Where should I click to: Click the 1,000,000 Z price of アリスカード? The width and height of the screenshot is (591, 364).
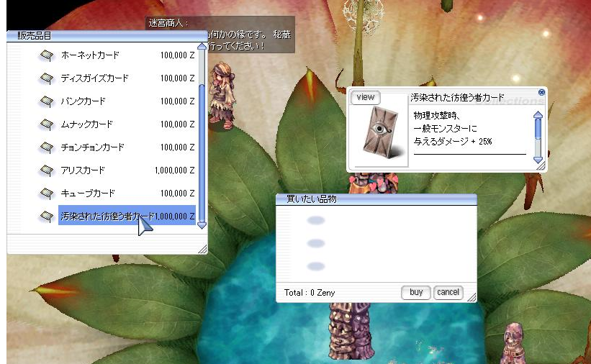click(x=174, y=170)
